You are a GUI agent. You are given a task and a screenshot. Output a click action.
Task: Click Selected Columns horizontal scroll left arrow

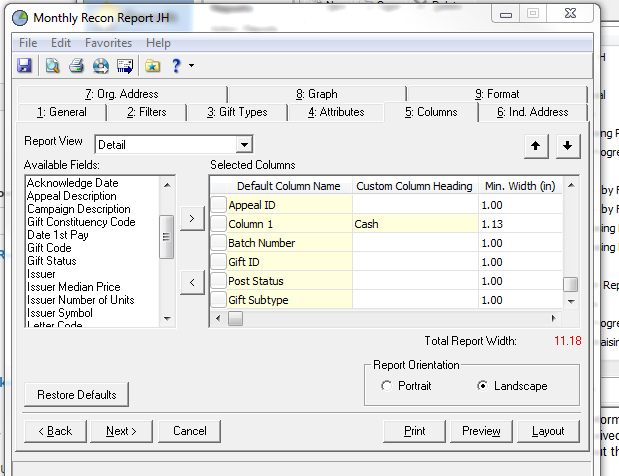(x=218, y=318)
